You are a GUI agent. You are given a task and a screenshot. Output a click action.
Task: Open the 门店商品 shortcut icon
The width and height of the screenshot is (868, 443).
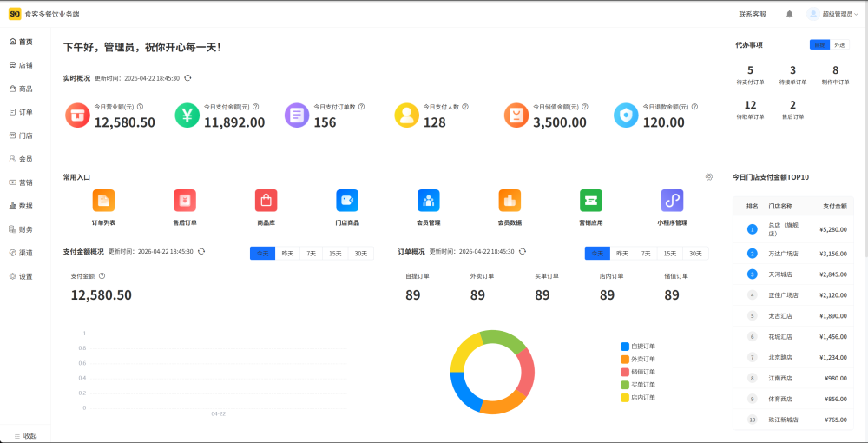[347, 201]
